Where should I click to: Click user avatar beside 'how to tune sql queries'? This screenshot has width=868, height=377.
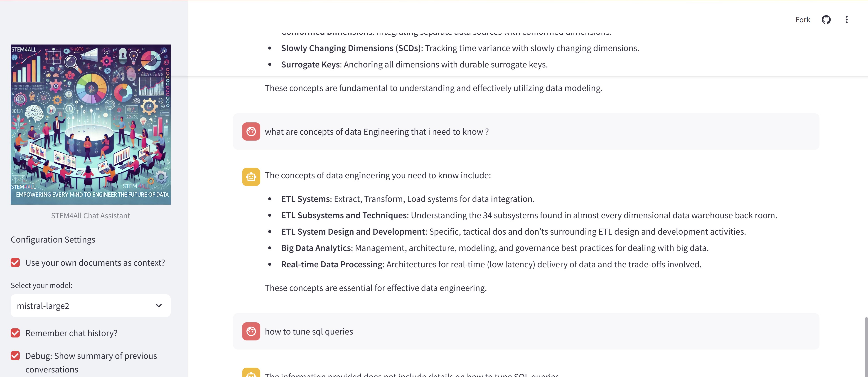click(x=251, y=332)
